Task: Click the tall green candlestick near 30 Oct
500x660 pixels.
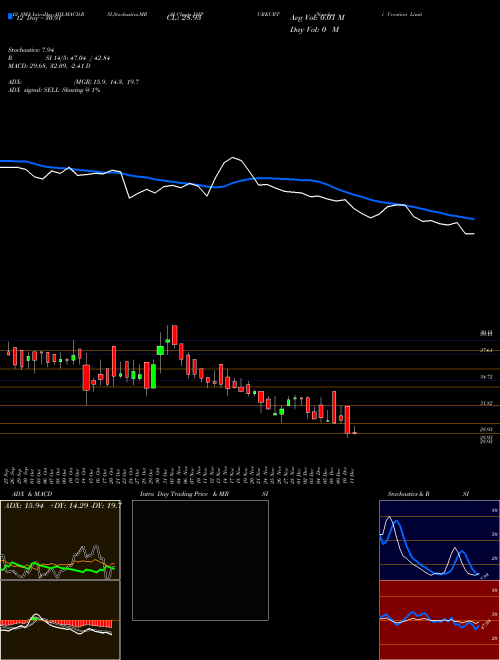Action: point(153,376)
